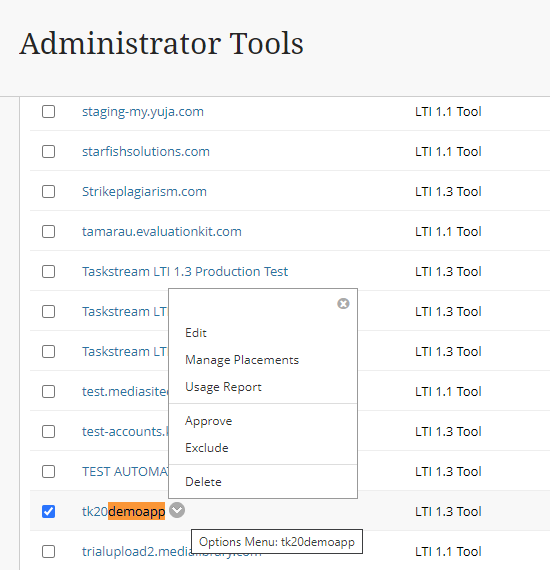Select Delete in the options menu
This screenshot has width=550, height=570.
(203, 482)
